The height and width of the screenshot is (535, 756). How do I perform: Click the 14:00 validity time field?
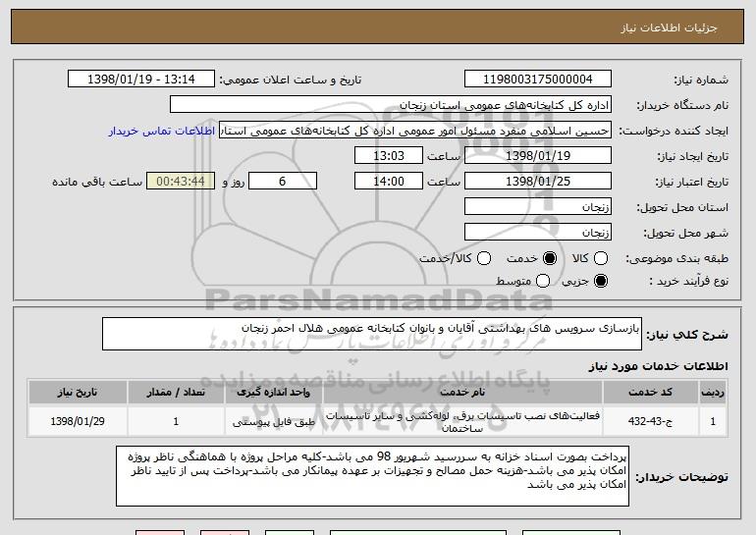(x=389, y=182)
